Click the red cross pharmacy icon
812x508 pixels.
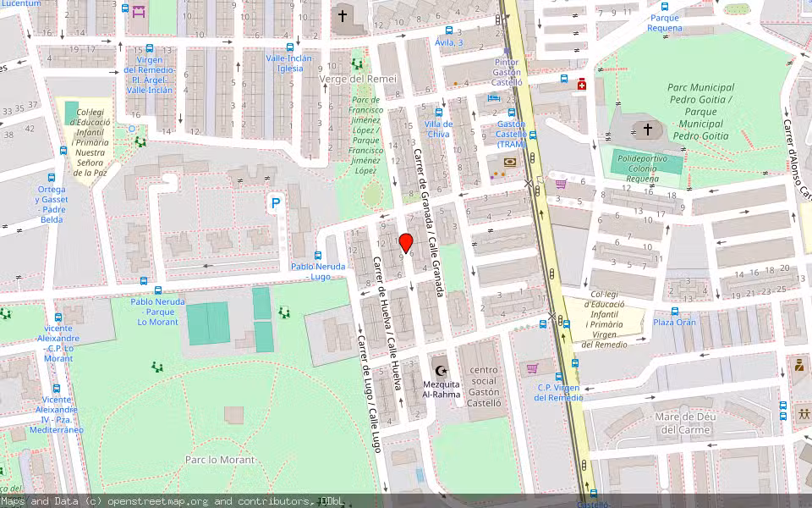[582, 85]
